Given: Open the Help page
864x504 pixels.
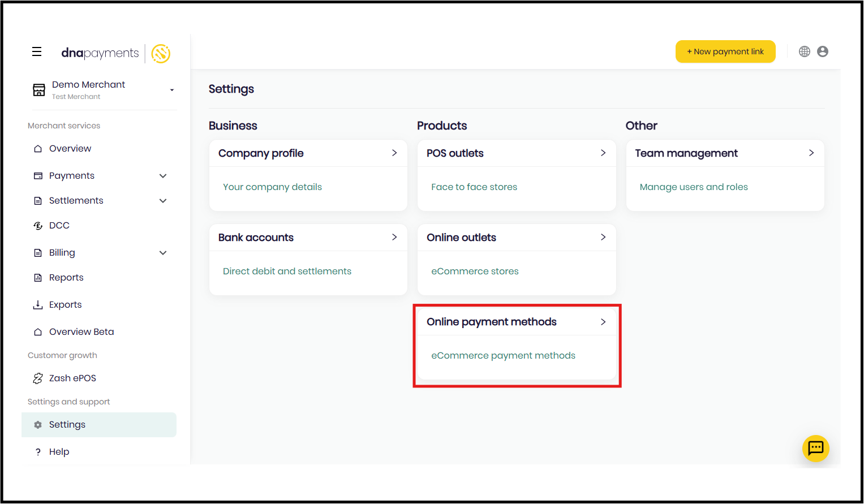Looking at the screenshot, I should click(59, 452).
